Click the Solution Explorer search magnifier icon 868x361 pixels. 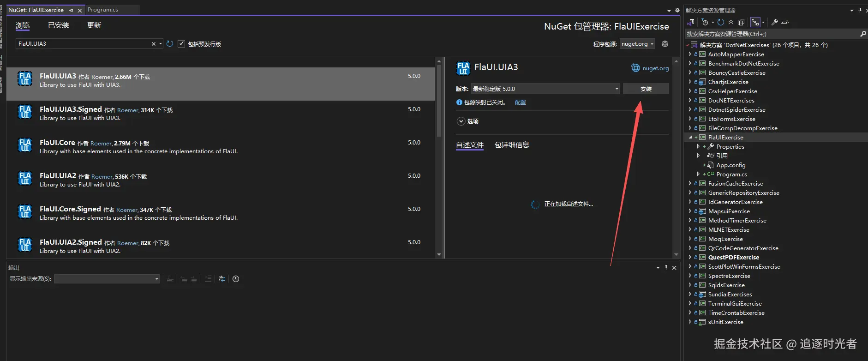pos(863,34)
